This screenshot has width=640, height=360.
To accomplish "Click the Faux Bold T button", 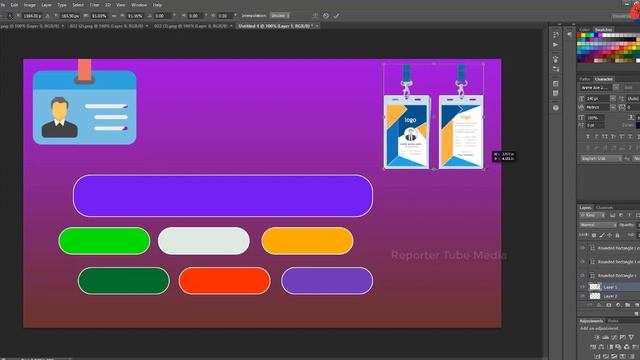I will coord(588,137).
